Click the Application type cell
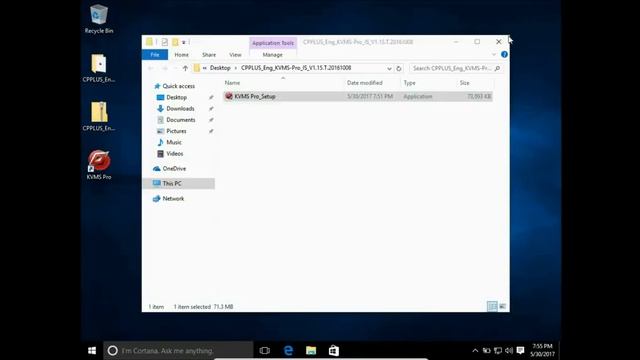640x360 pixels. (x=418, y=96)
